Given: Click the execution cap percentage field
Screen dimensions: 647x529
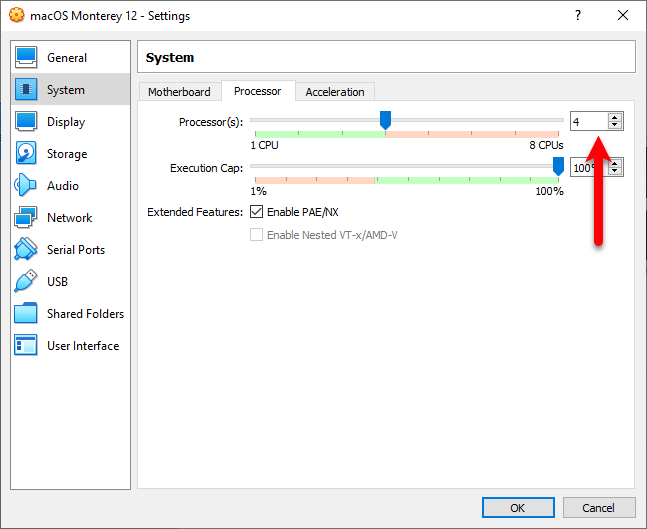Looking at the screenshot, I should point(589,167).
